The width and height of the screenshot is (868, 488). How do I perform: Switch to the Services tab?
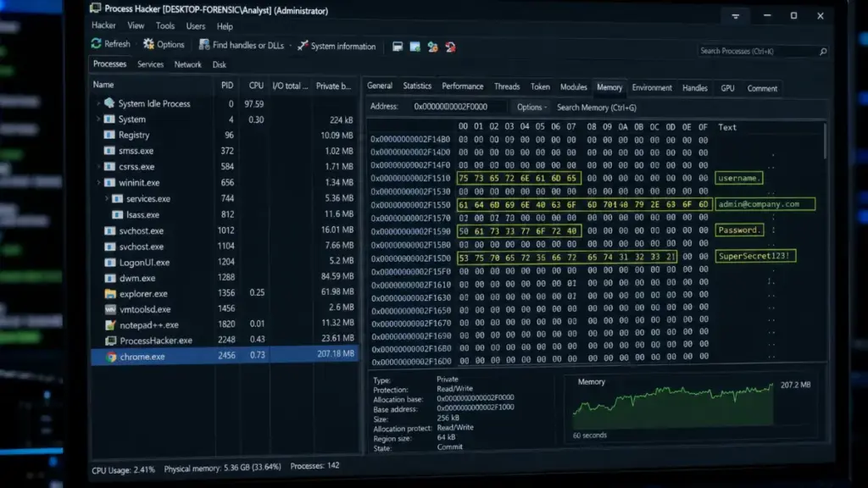click(150, 64)
